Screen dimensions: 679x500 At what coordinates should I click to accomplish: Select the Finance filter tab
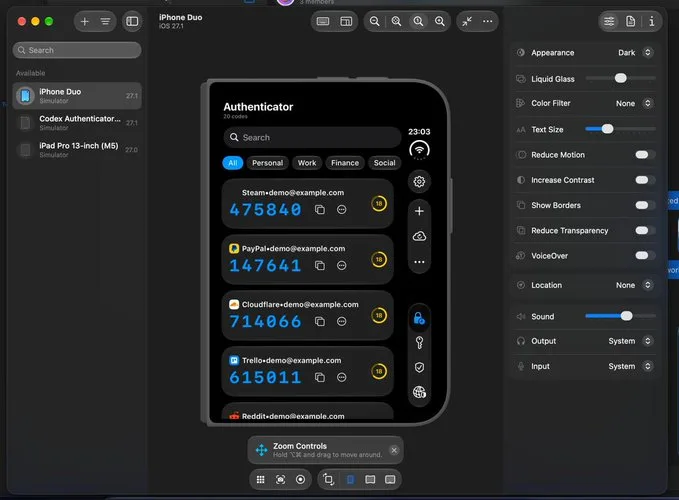click(345, 163)
